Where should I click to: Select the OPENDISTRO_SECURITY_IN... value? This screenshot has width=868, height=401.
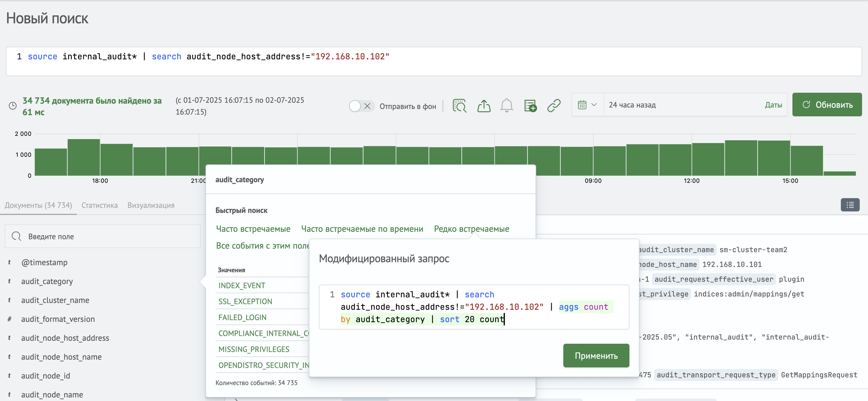(x=264, y=365)
